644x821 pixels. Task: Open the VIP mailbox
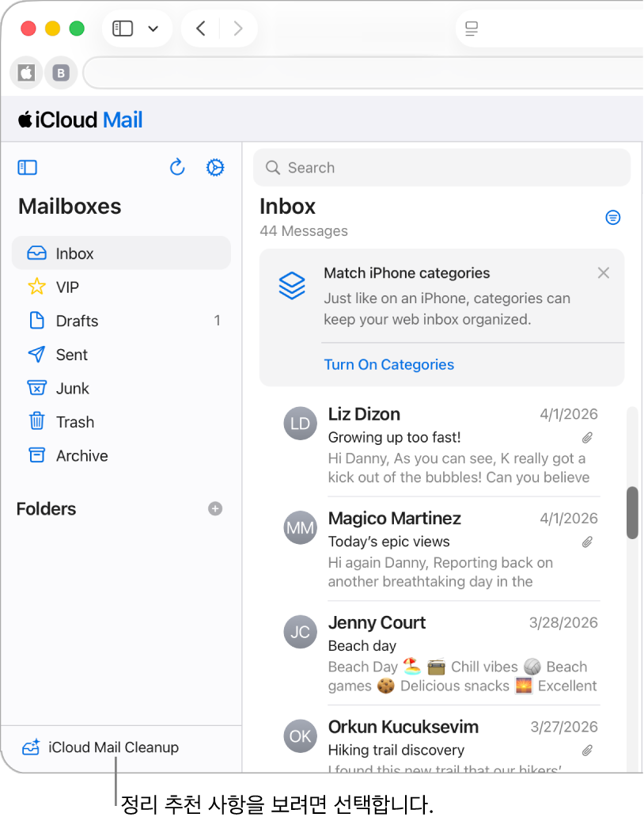121,287
